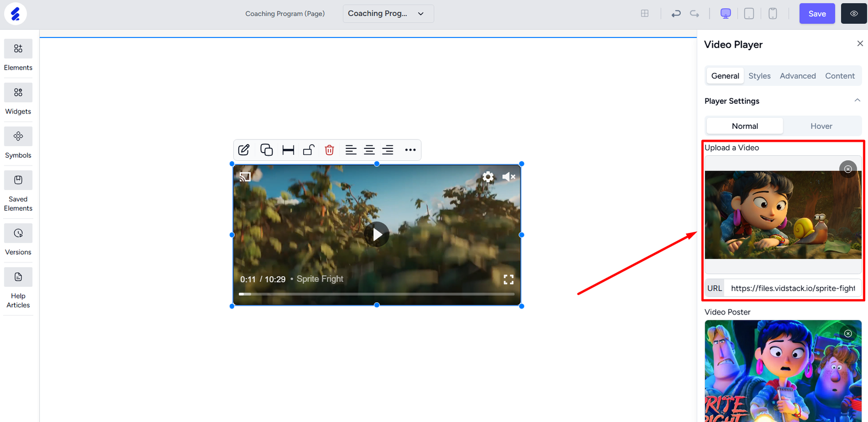Delete the video element with trash icon

(329, 150)
